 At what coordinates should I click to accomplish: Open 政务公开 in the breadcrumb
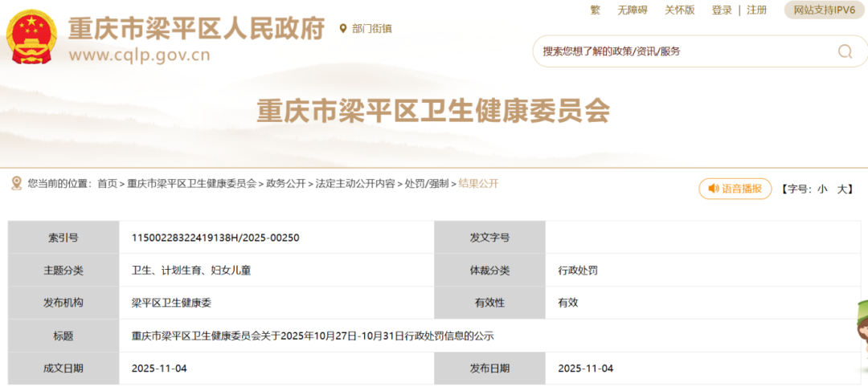285,183
